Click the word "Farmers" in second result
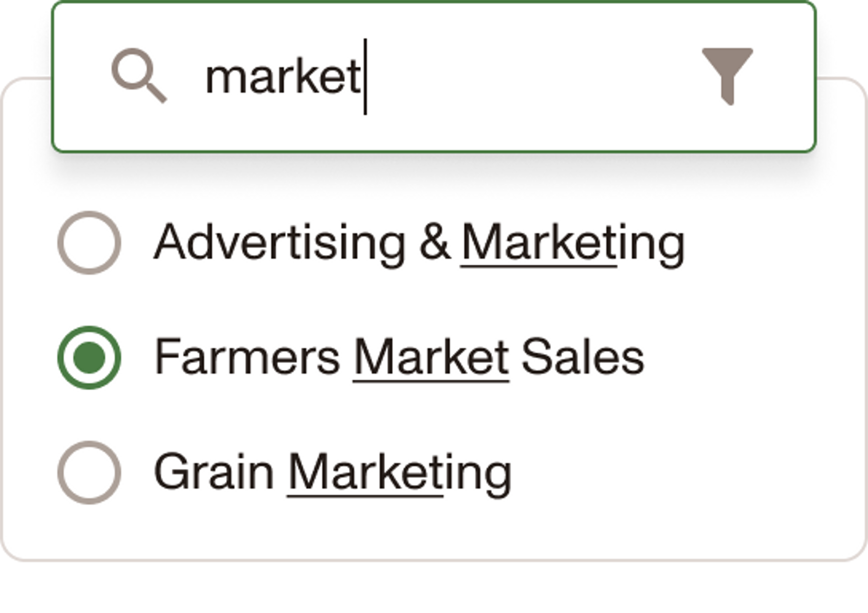The width and height of the screenshot is (868, 613). point(248,357)
